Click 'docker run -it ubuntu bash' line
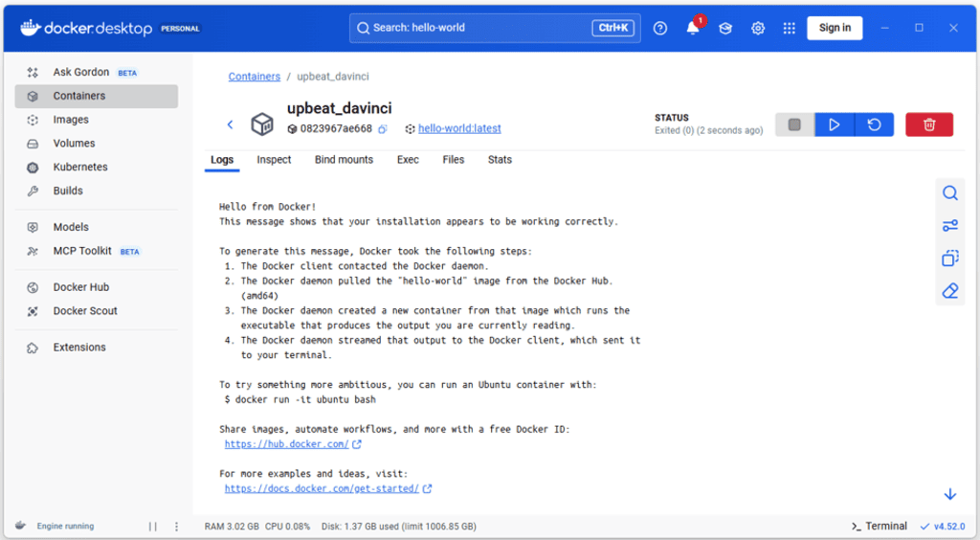The image size is (980, 540). pyautogui.click(x=300, y=399)
